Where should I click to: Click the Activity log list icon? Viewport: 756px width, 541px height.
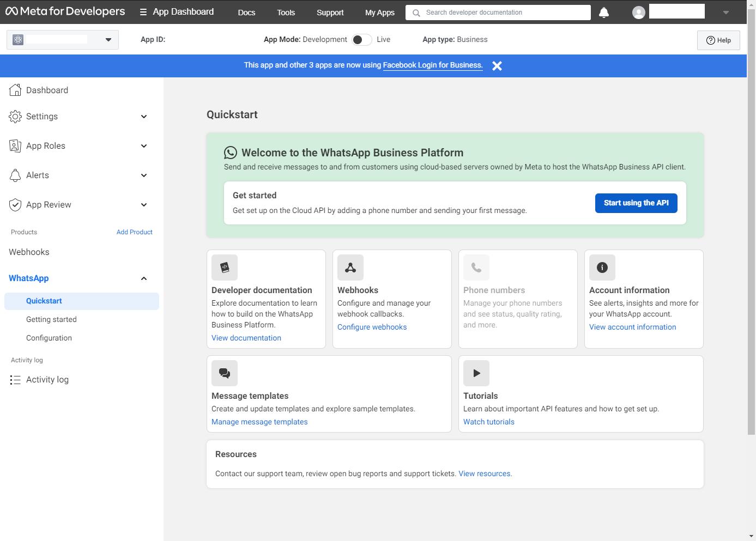(15, 380)
